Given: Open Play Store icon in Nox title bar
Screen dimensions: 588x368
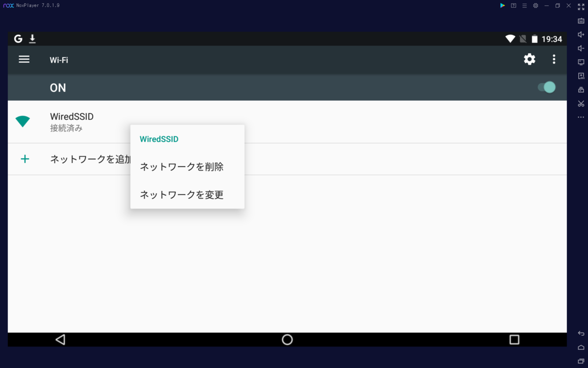Looking at the screenshot, I should tap(502, 5).
